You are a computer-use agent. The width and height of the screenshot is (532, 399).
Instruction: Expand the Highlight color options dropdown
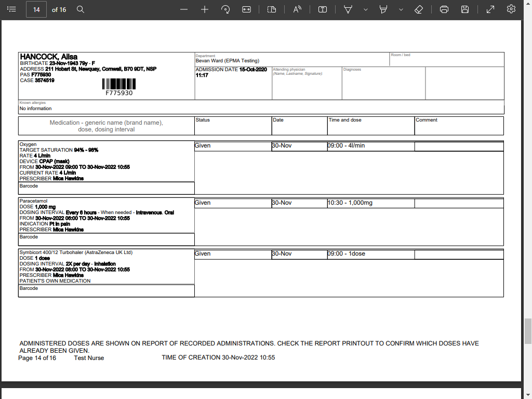[401, 9]
